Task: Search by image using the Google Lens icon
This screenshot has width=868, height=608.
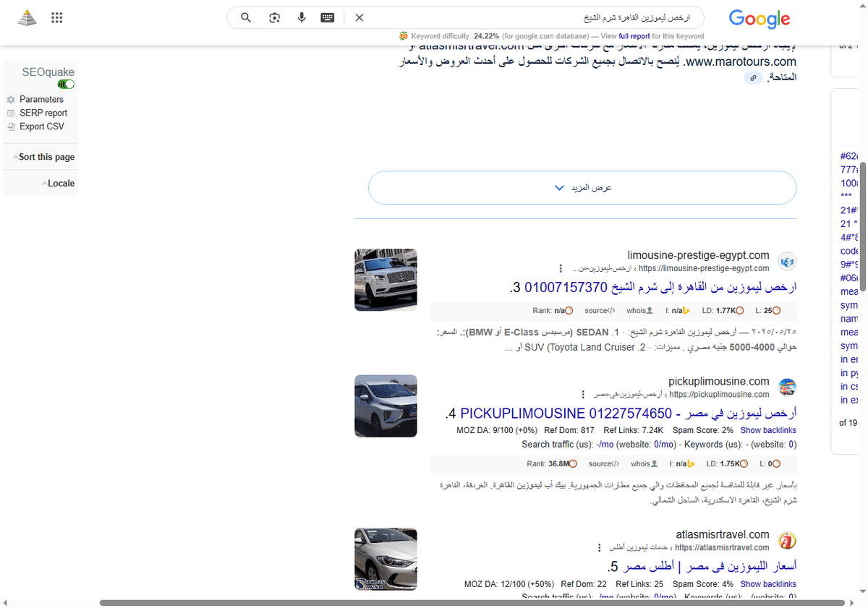Action: pyautogui.click(x=274, y=17)
